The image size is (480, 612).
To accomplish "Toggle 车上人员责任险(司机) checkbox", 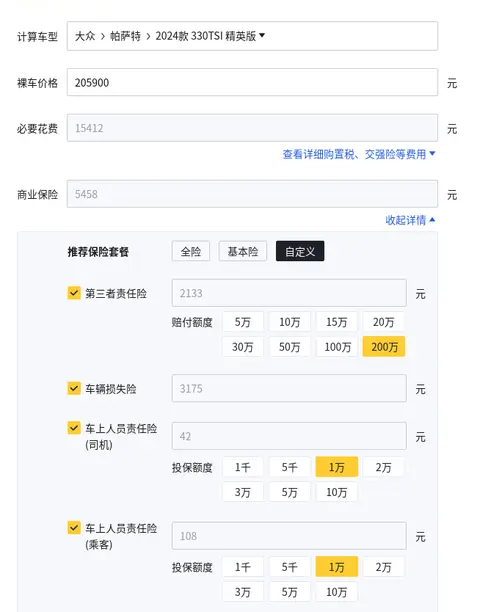I will (x=74, y=428).
